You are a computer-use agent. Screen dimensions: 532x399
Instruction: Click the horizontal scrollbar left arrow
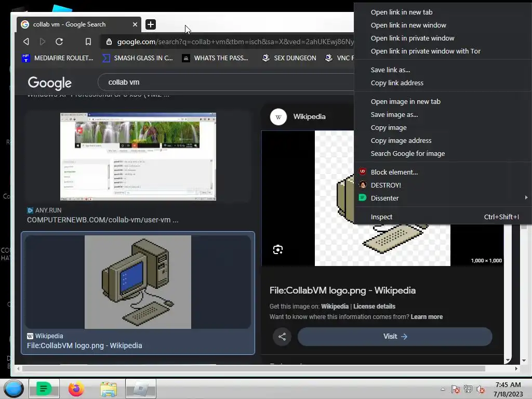(x=18, y=368)
